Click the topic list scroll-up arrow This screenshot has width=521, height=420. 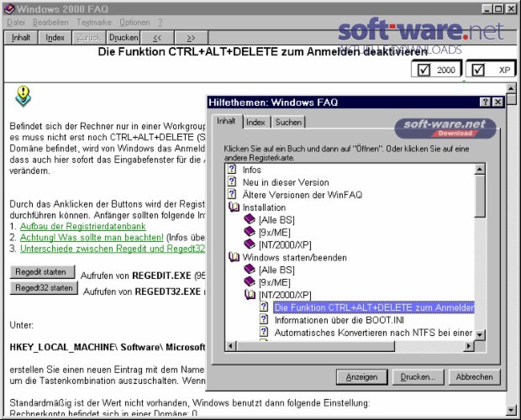(479, 170)
